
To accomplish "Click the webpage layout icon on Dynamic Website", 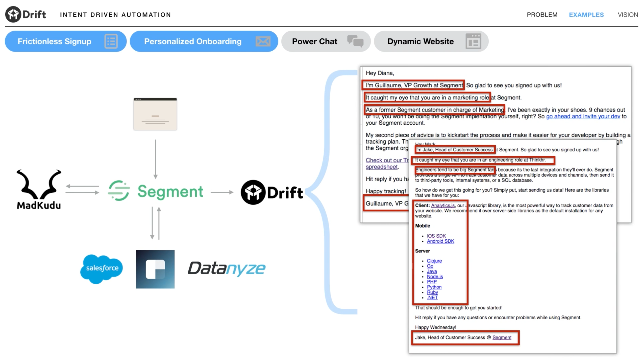I will 473,41.
